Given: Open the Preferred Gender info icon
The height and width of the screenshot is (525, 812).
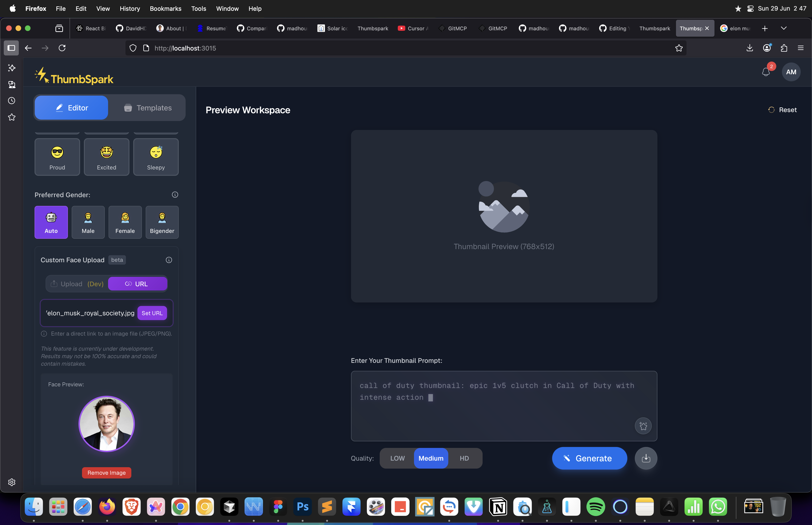Looking at the screenshot, I should point(175,195).
